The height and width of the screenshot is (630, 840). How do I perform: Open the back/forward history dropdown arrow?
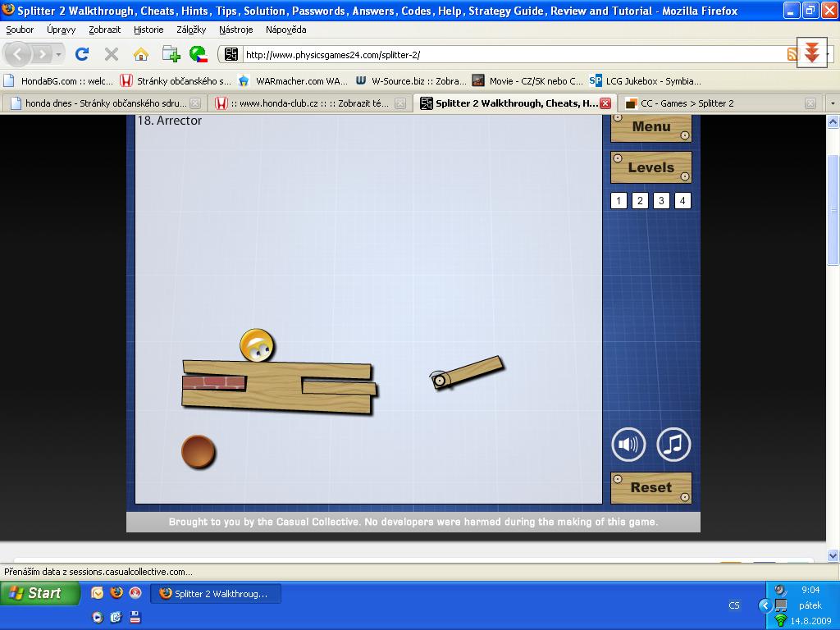click(58, 54)
